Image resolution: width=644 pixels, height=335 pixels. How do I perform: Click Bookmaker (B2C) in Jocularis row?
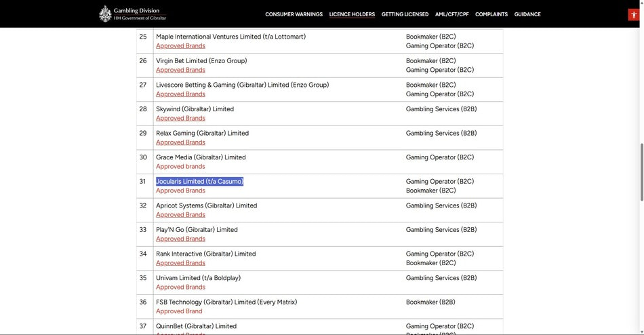point(431,191)
